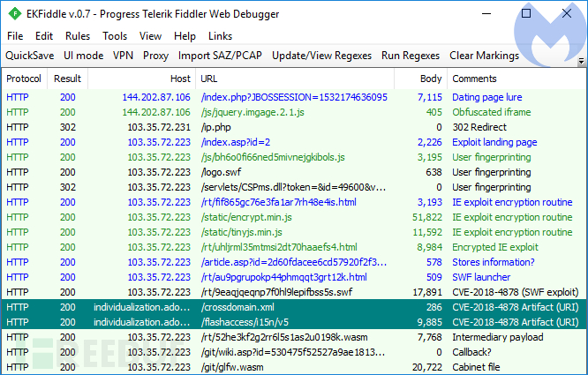Click the green EKFiddle app icon
Viewport: 588px width, 375px height.
pyautogui.click(x=15, y=14)
